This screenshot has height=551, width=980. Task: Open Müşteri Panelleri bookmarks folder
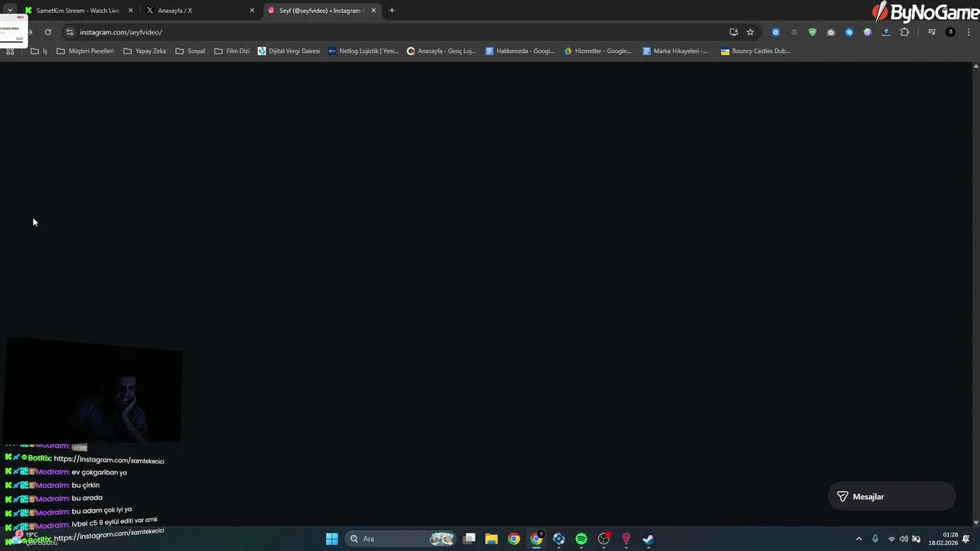click(85, 51)
